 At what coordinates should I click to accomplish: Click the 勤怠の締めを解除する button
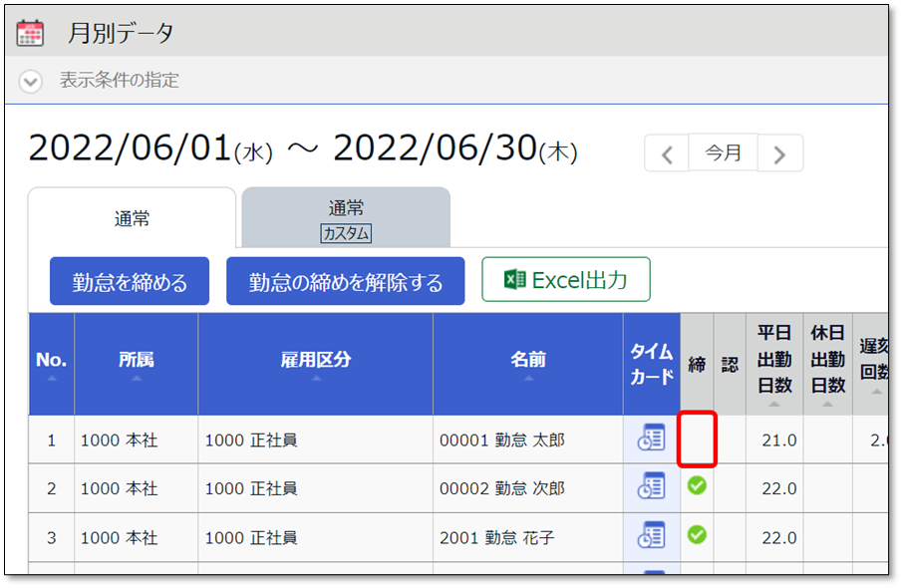click(x=345, y=282)
